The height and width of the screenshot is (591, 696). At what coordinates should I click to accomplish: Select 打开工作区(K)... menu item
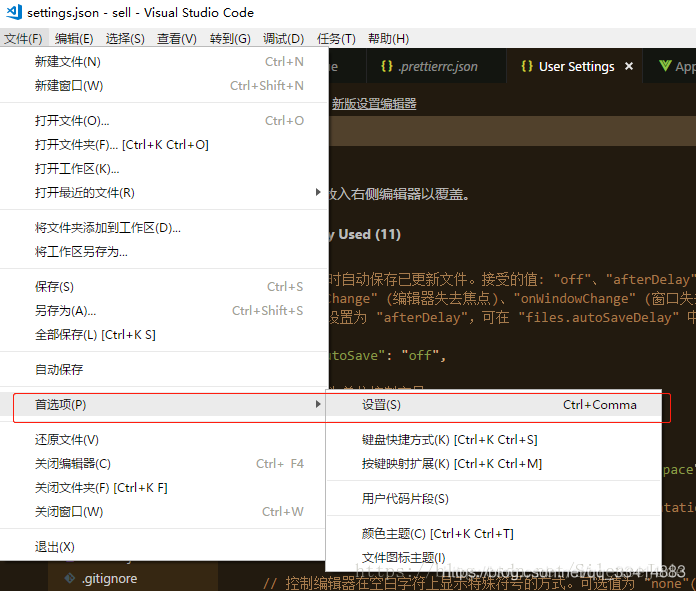[164, 169]
